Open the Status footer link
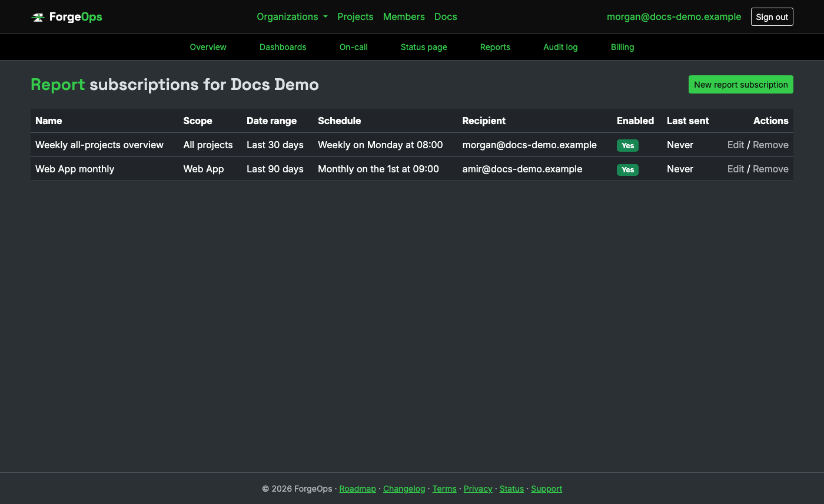 coord(511,489)
